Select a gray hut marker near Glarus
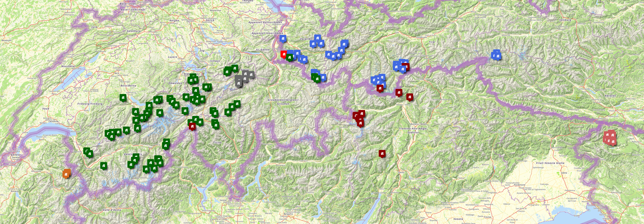The height and width of the screenshot is (224, 644). [245, 74]
